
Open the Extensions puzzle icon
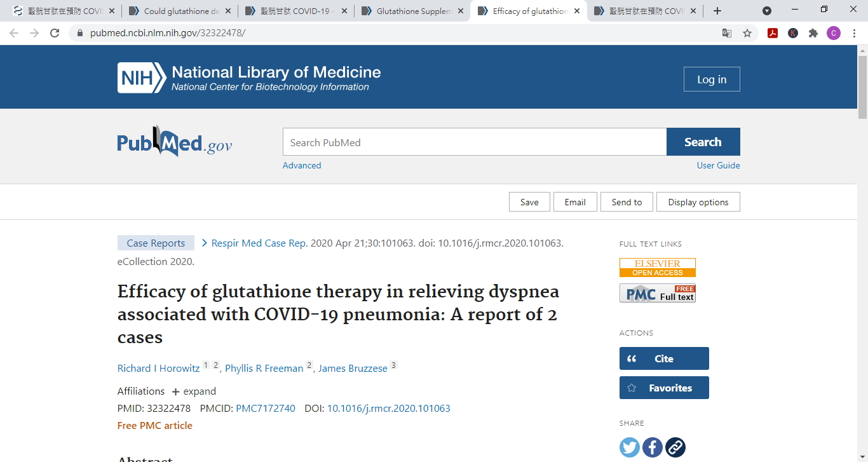pos(813,33)
